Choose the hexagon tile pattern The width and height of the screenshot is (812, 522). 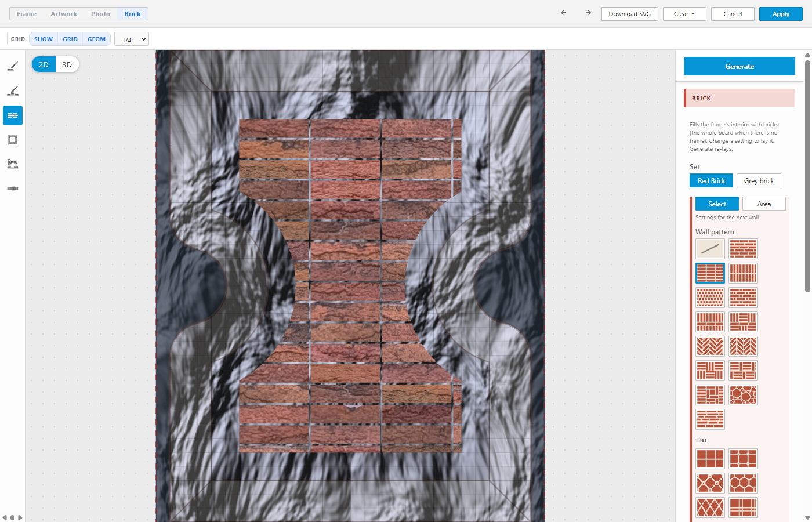tap(743, 483)
